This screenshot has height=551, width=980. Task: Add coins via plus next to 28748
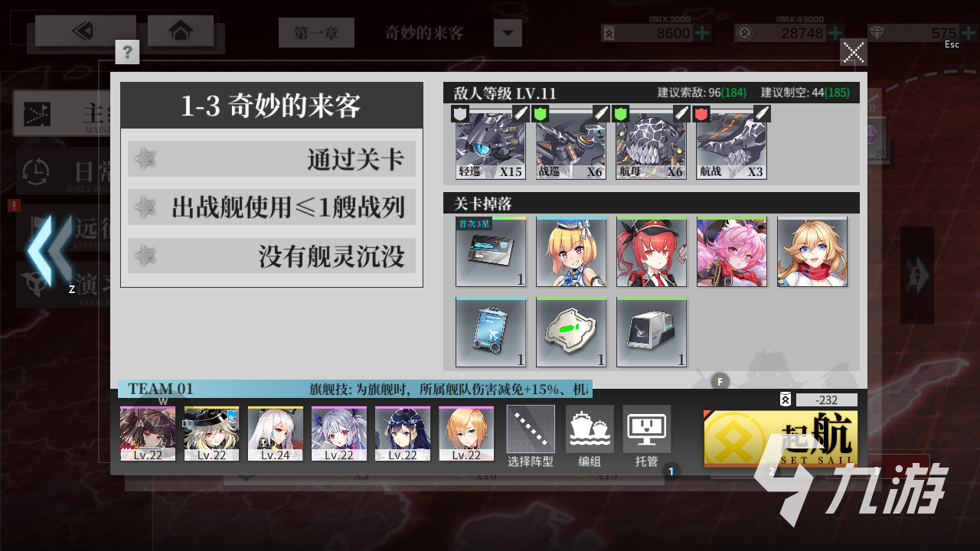[x=835, y=33]
